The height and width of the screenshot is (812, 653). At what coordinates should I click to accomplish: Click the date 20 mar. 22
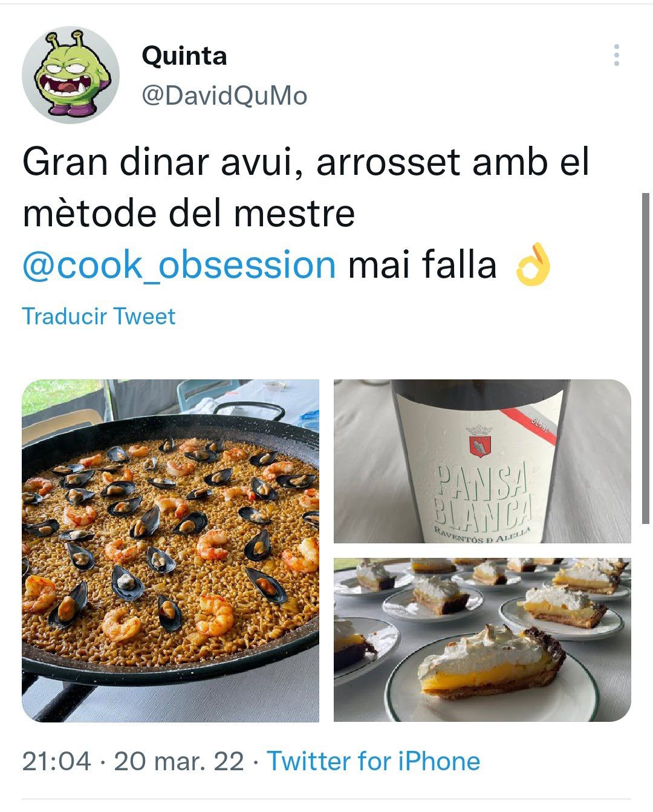point(179,761)
